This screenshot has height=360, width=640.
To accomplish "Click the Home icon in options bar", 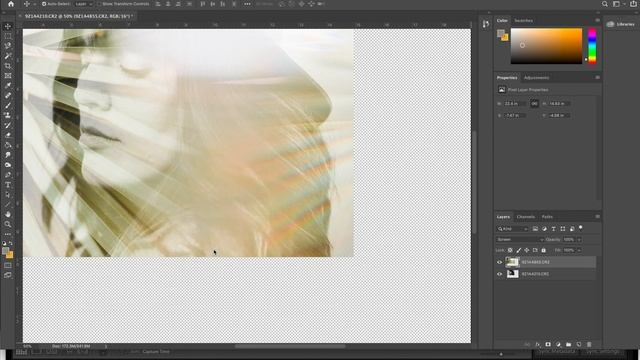I will 11,4.
